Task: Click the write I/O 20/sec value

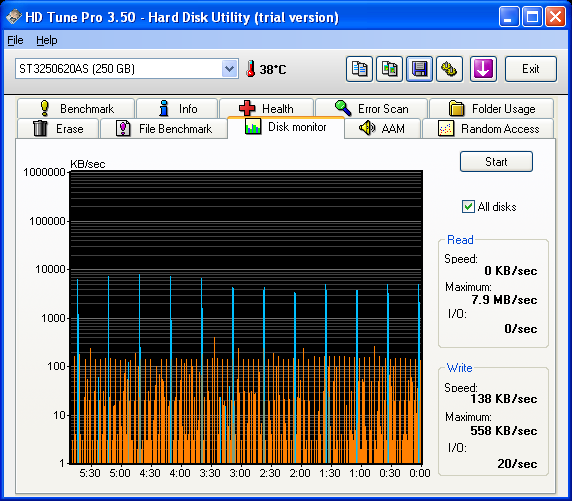Action: [x=517, y=463]
